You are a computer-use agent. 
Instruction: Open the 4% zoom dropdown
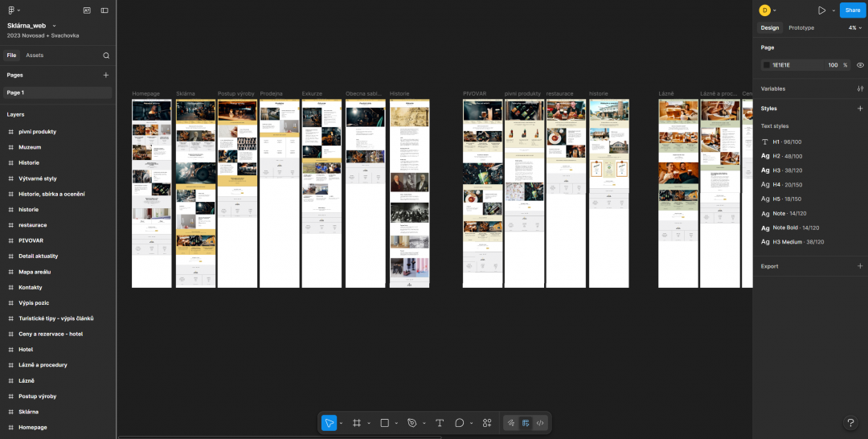point(855,27)
